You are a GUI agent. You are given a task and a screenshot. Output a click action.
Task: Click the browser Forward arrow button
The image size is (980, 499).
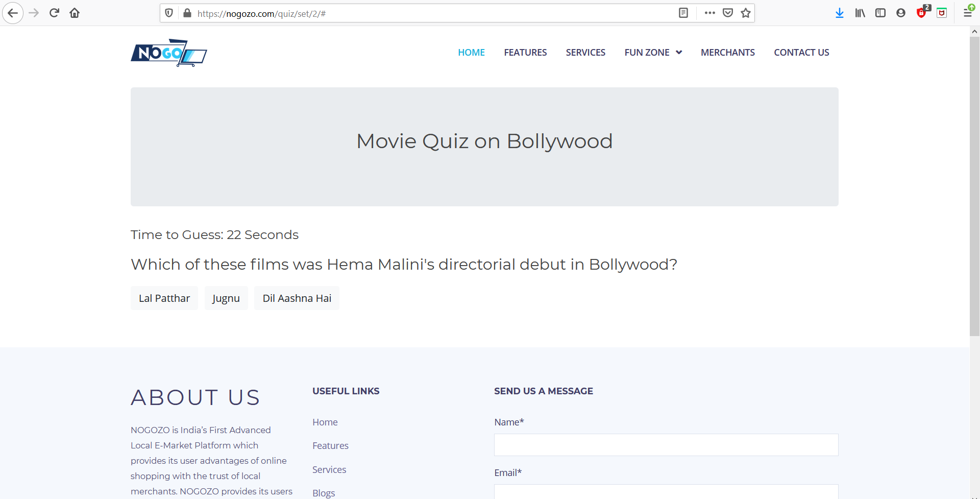click(34, 13)
